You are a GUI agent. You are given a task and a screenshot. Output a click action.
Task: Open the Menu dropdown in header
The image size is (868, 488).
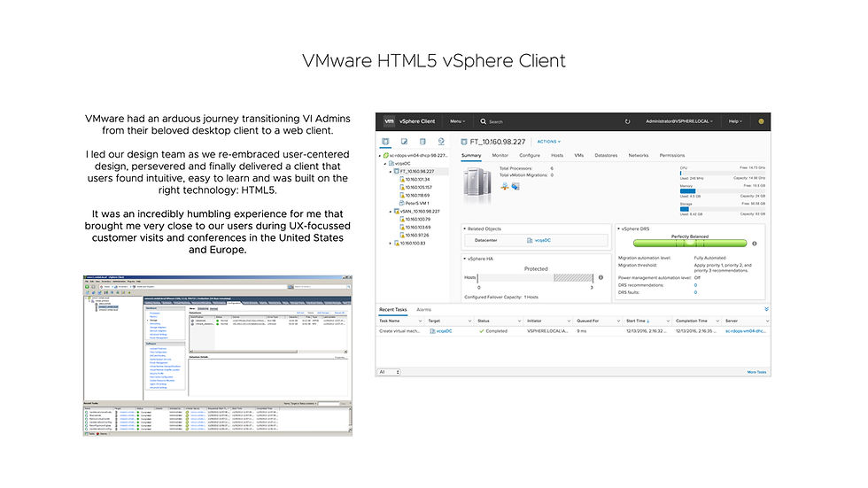[457, 121]
